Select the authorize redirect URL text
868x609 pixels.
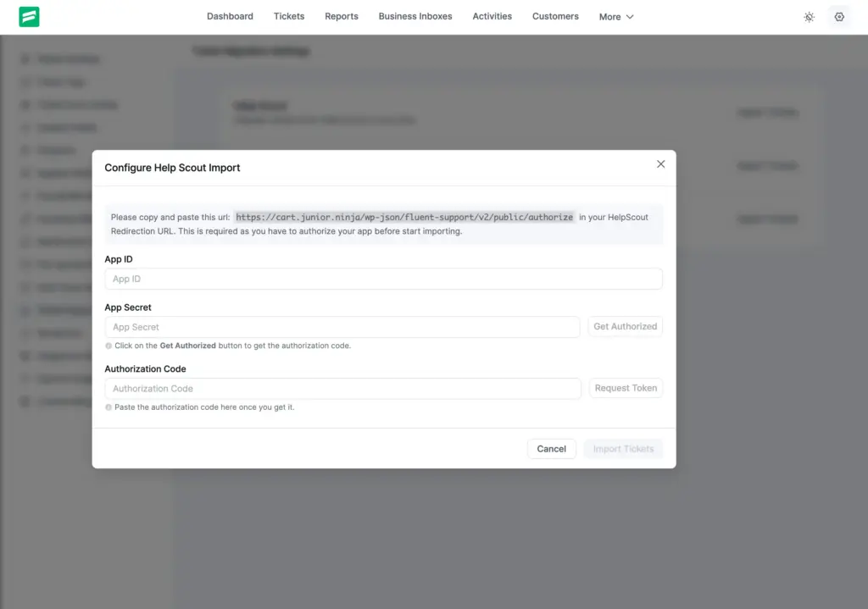[404, 218]
